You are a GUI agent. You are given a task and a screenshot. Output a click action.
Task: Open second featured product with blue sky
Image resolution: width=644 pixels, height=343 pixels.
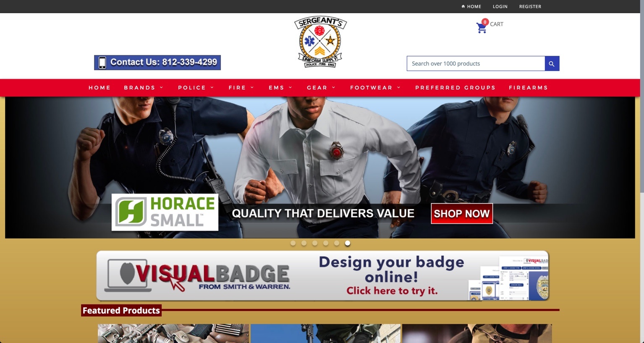click(326, 333)
